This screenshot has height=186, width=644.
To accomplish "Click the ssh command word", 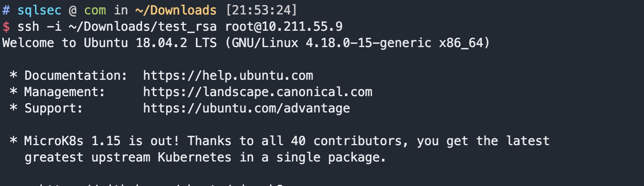I will 28,26.
